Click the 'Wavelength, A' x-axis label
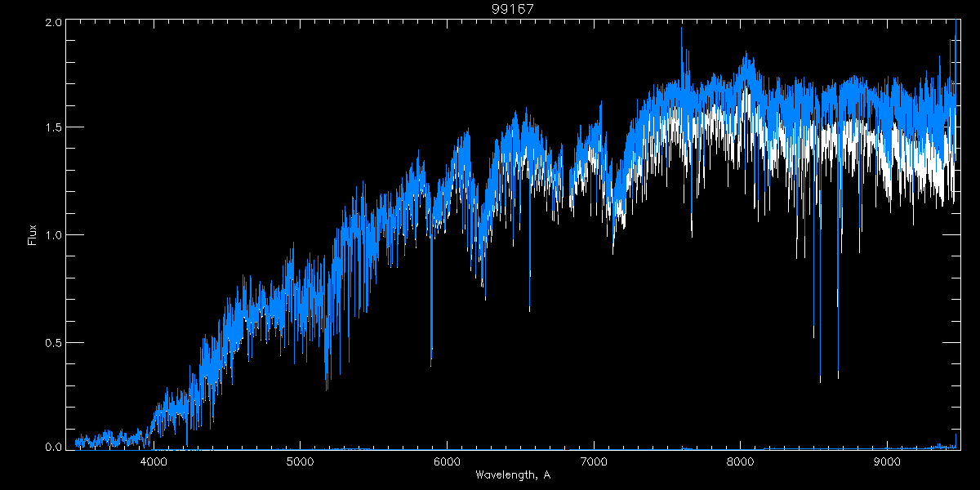 [512, 475]
